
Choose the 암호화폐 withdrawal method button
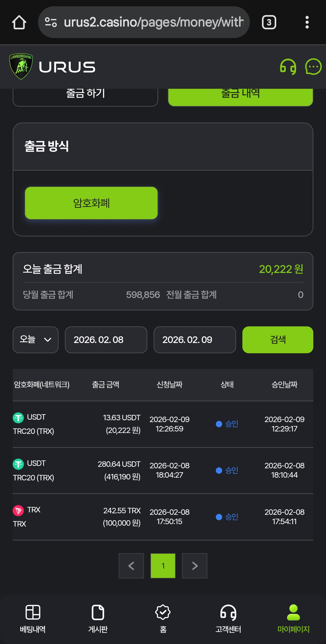click(91, 203)
